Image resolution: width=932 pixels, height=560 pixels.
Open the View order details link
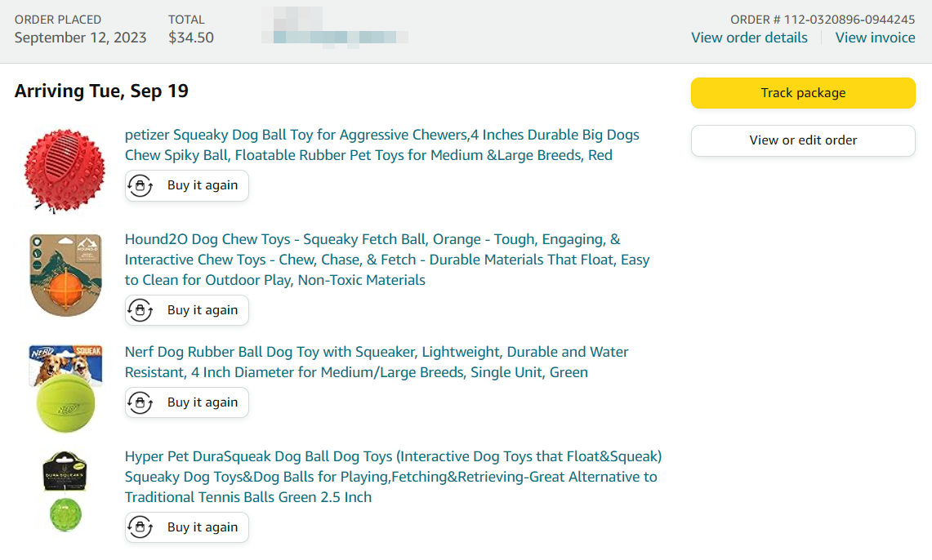pos(749,38)
